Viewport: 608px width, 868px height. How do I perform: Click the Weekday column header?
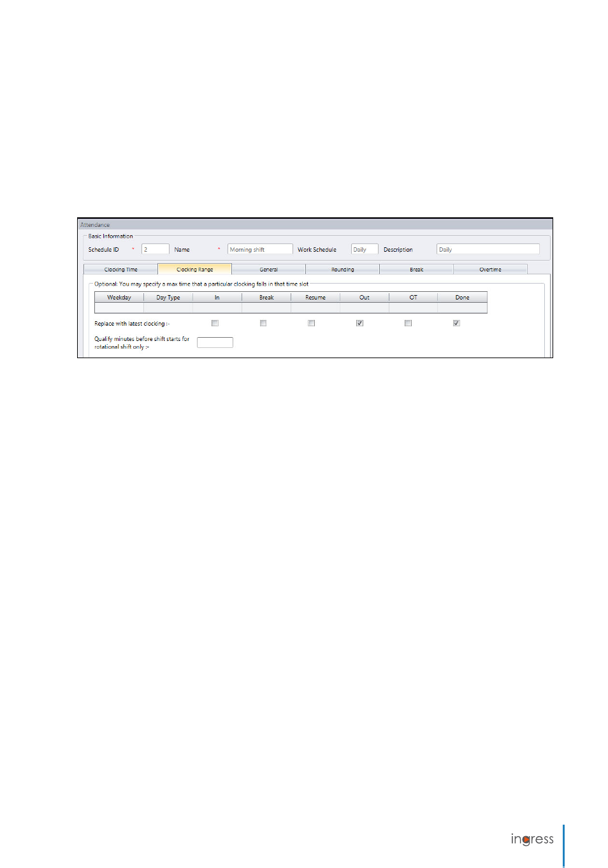click(x=119, y=298)
